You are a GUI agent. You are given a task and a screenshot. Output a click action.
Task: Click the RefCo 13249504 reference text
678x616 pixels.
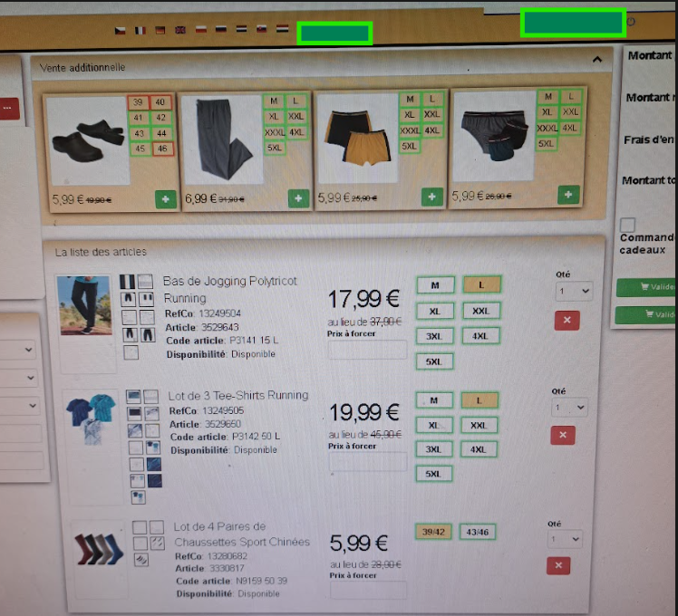[x=203, y=313]
